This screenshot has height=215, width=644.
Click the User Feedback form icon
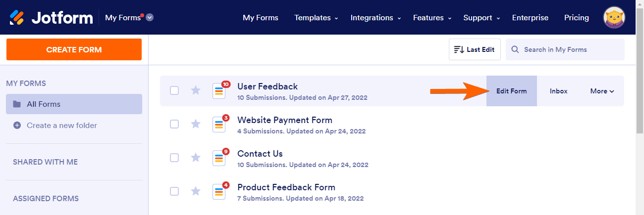(219, 90)
